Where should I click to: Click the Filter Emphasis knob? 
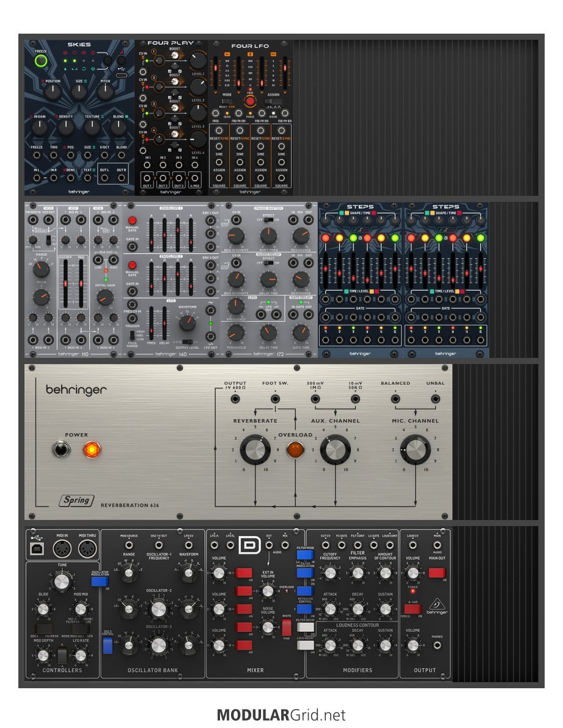(358, 573)
